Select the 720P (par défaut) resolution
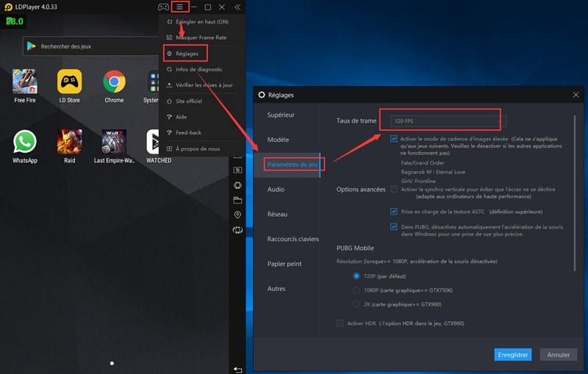Image resolution: width=588 pixels, height=374 pixels. pyautogui.click(x=356, y=276)
